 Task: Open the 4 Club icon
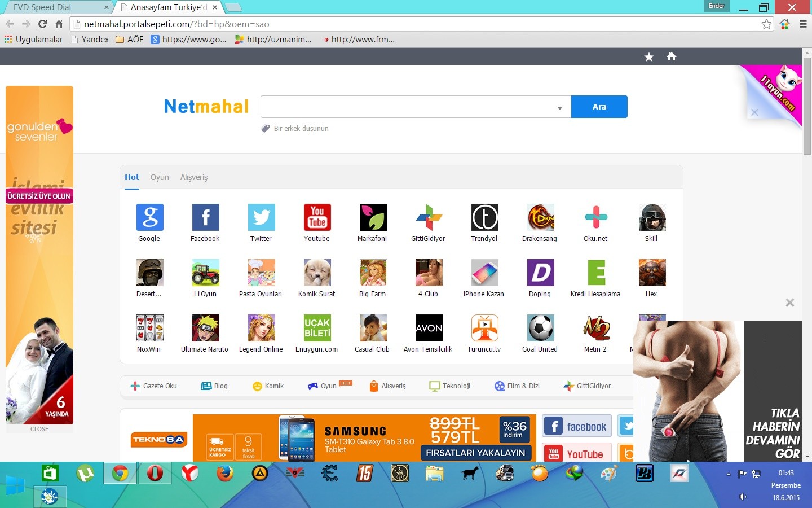tap(429, 273)
